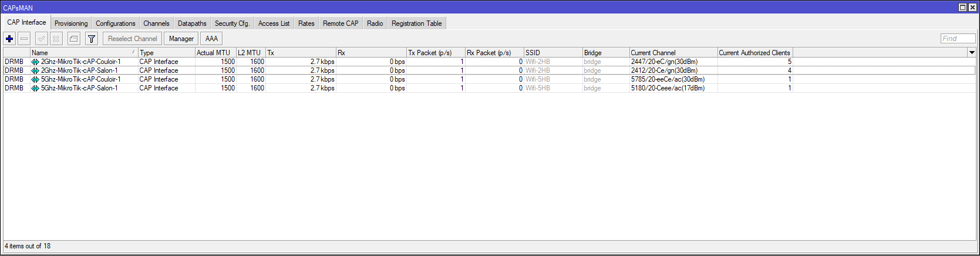
Task: Sort by the Rx column header
Action: click(371, 52)
